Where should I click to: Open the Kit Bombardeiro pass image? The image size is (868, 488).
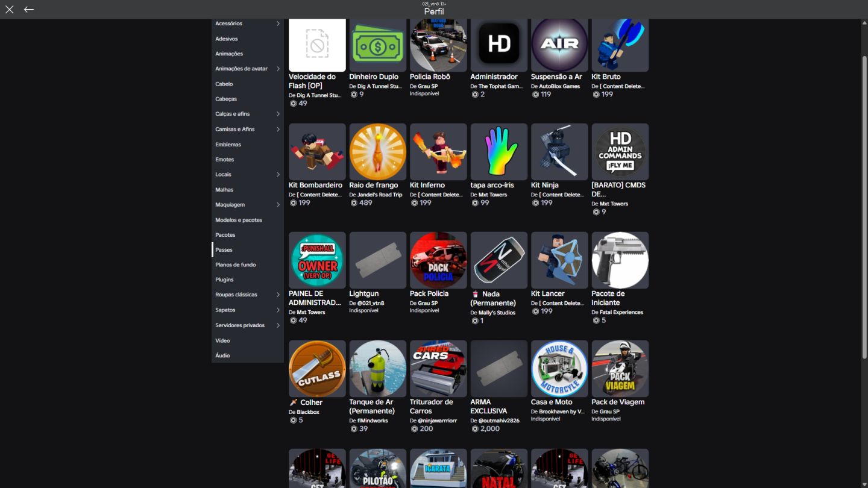[x=317, y=152]
